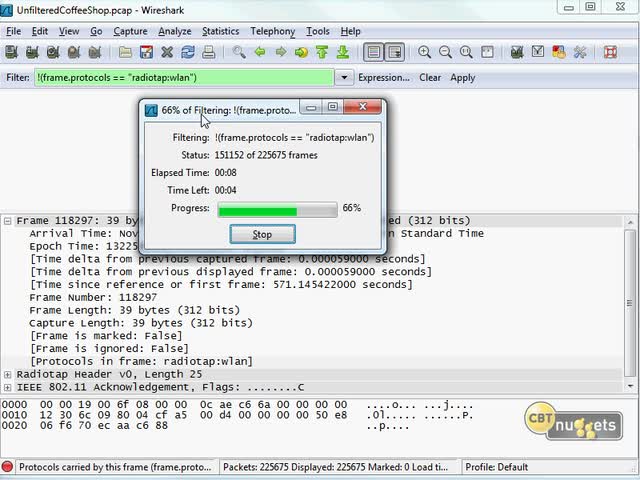Screen dimensions: 640x480
Task: Click the packet details vertical scrollbar
Action: [x=630, y=304]
